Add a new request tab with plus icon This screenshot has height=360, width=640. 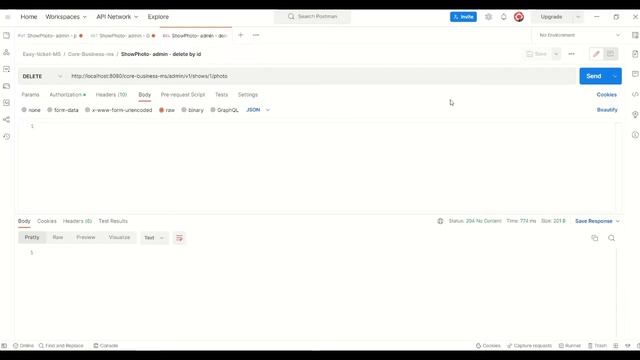pos(240,35)
